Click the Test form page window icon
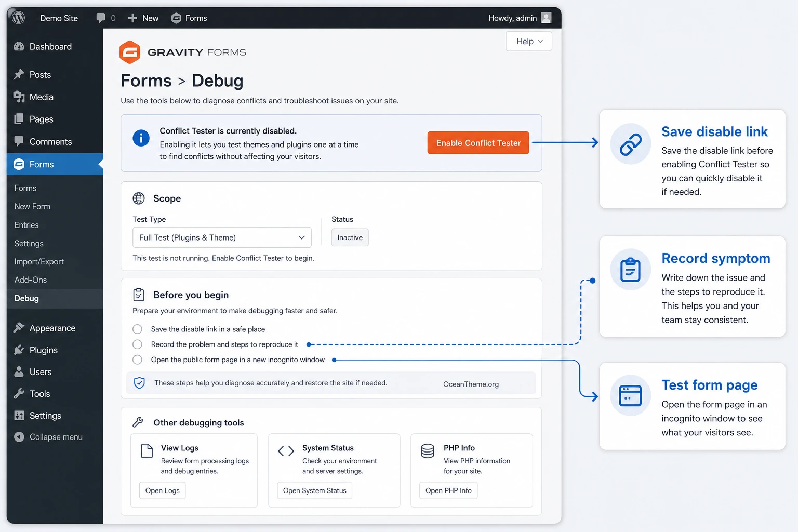 pyautogui.click(x=630, y=395)
